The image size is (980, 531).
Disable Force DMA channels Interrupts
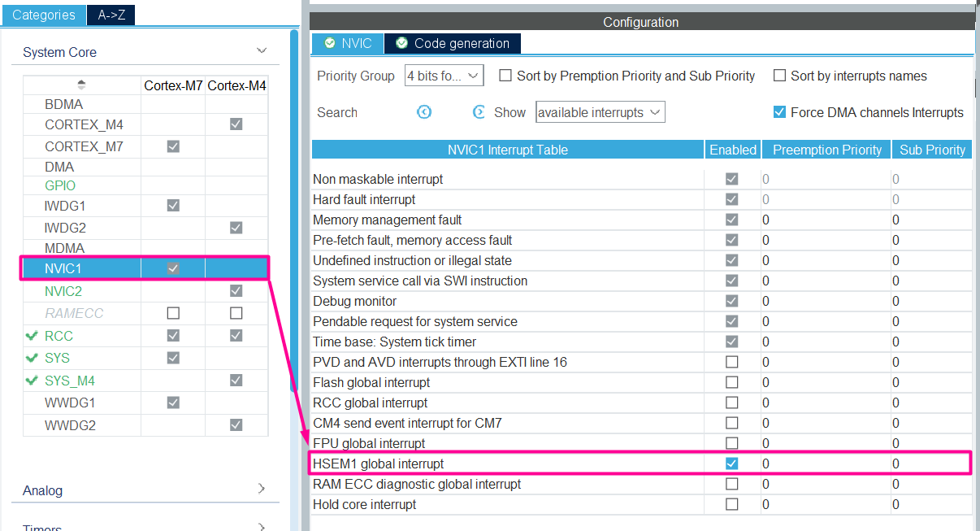click(x=779, y=111)
